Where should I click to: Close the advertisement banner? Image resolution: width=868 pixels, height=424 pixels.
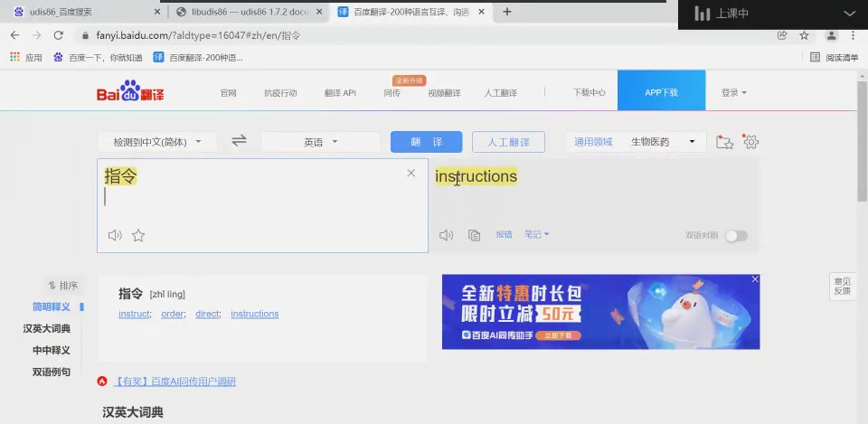tap(755, 280)
